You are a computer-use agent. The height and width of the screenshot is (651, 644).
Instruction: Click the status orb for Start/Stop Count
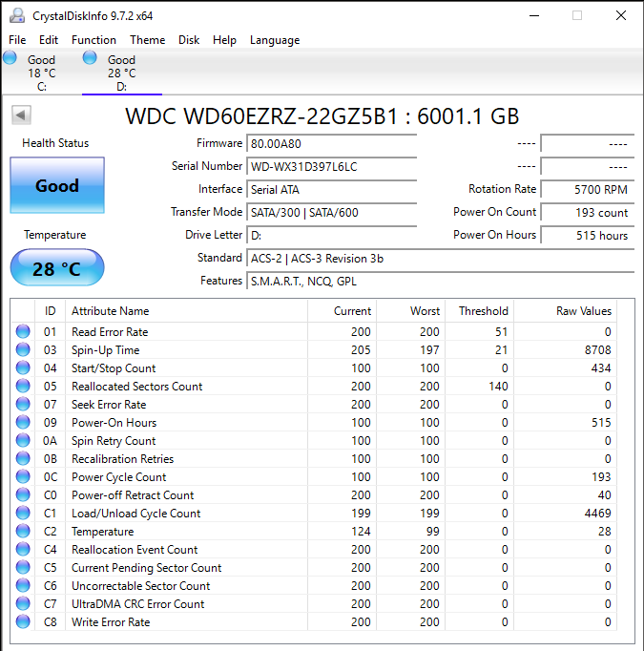tap(23, 367)
